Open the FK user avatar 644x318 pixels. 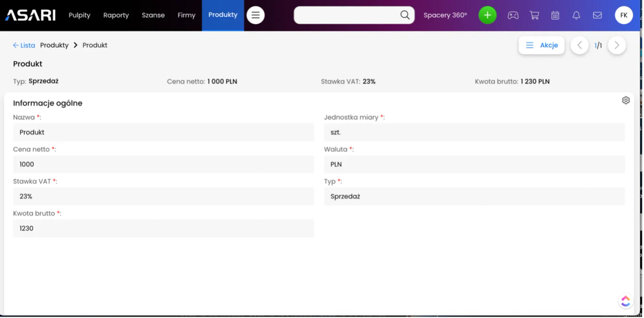click(624, 15)
